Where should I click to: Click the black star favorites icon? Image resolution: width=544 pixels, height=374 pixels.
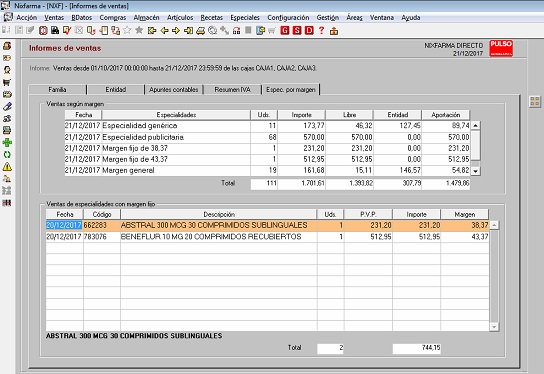coord(139,31)
